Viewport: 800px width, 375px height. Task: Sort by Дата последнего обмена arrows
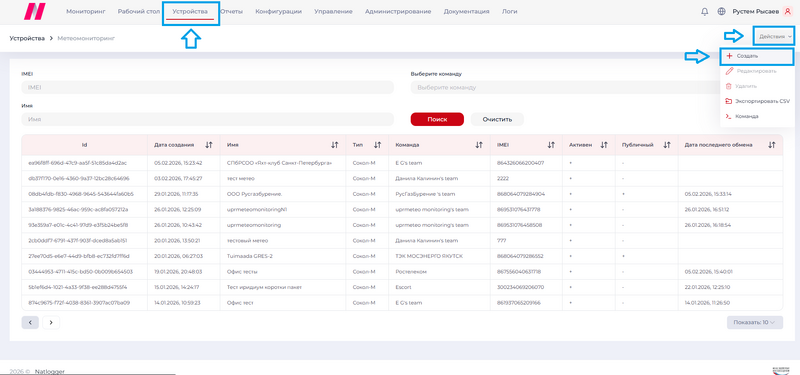pyautogui.click(x=771, y=145)
